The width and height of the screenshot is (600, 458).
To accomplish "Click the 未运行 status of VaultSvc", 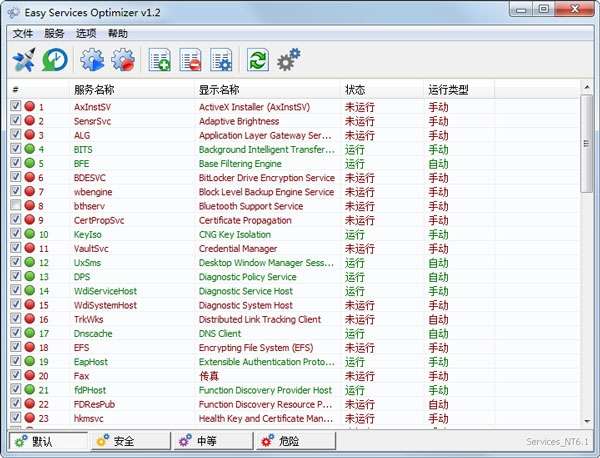I will pos(359,249).
